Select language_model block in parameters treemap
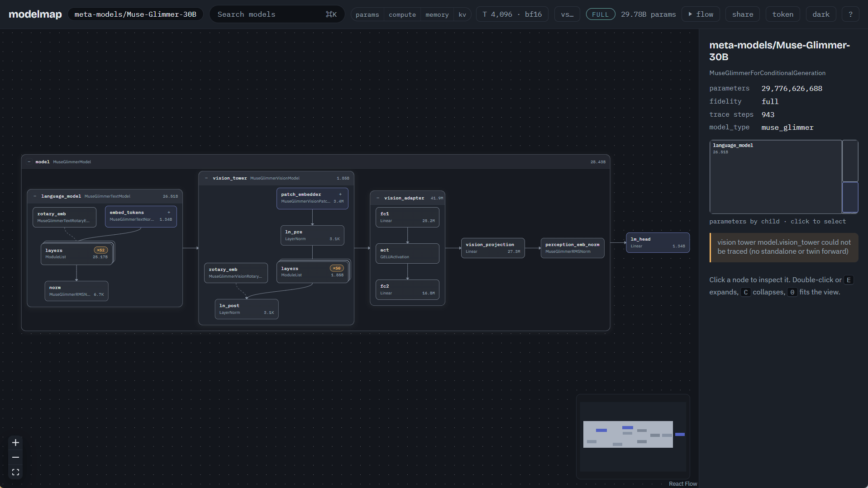The height and width of the screenshot is (488, 868). point(775,177)
